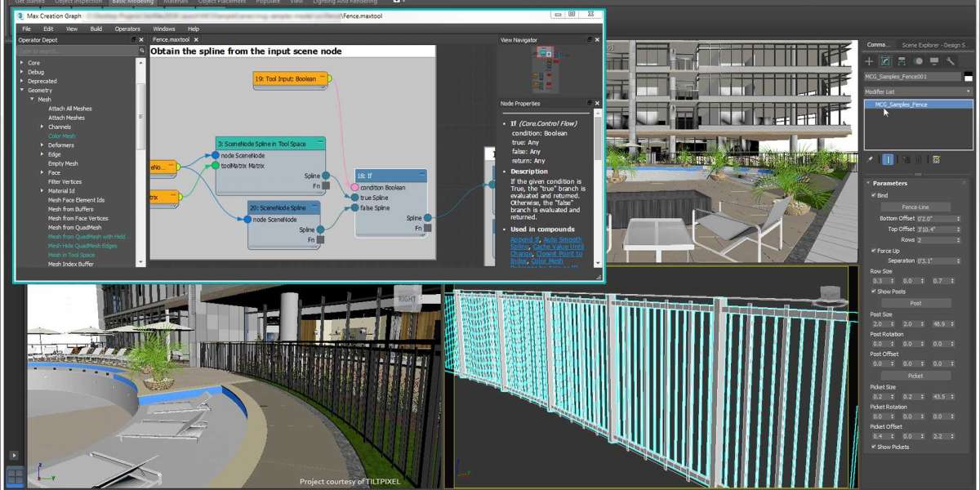Screen dimensions: 980x490
Task: Click the Make Unique icon in modifier stack
Action: [906, 160]
